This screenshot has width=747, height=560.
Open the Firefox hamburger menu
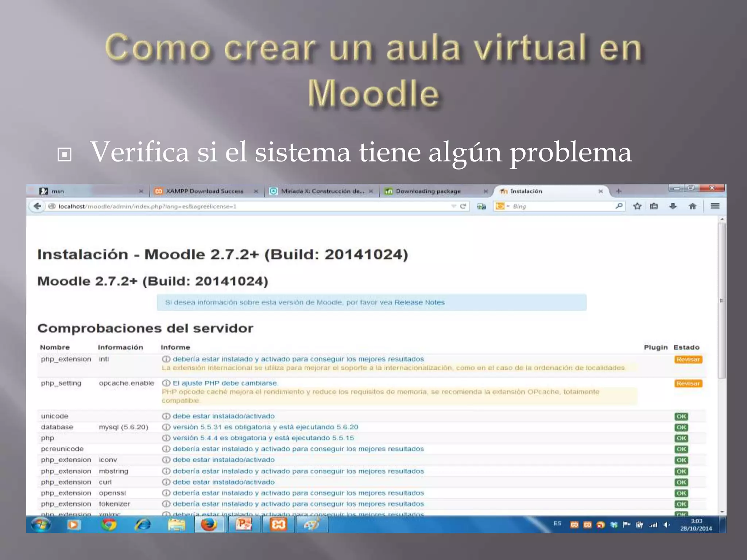click(x=715, y=206)
